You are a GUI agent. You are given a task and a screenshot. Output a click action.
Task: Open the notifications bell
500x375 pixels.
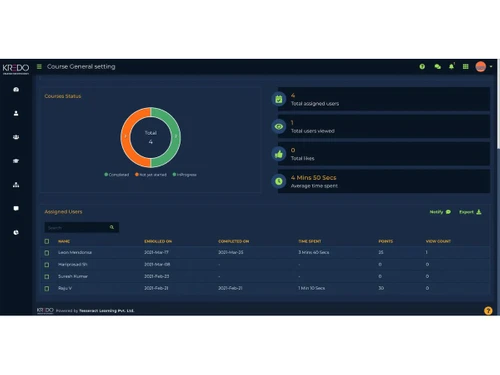(451, 66)
